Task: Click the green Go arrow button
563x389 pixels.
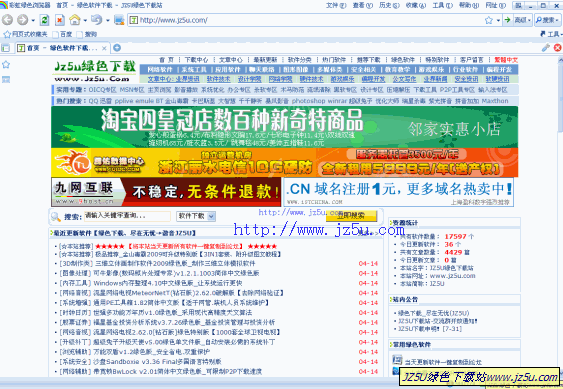Action: click(507, 20)
